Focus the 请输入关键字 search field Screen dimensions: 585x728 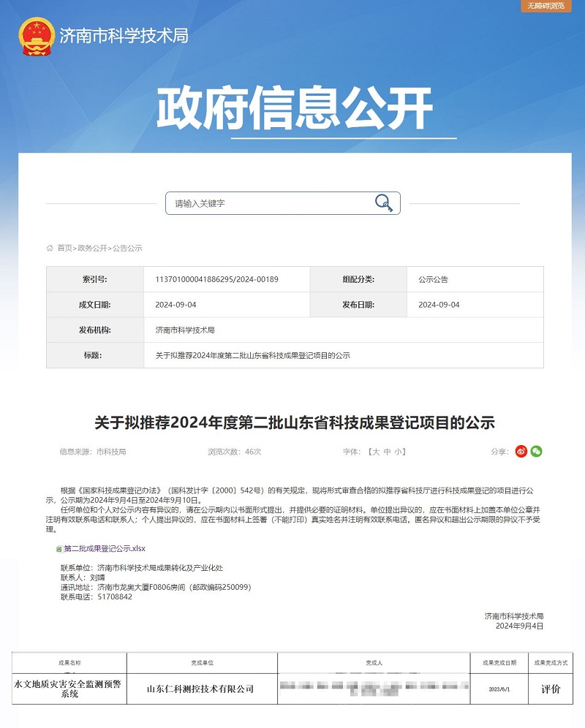point(282,203)
